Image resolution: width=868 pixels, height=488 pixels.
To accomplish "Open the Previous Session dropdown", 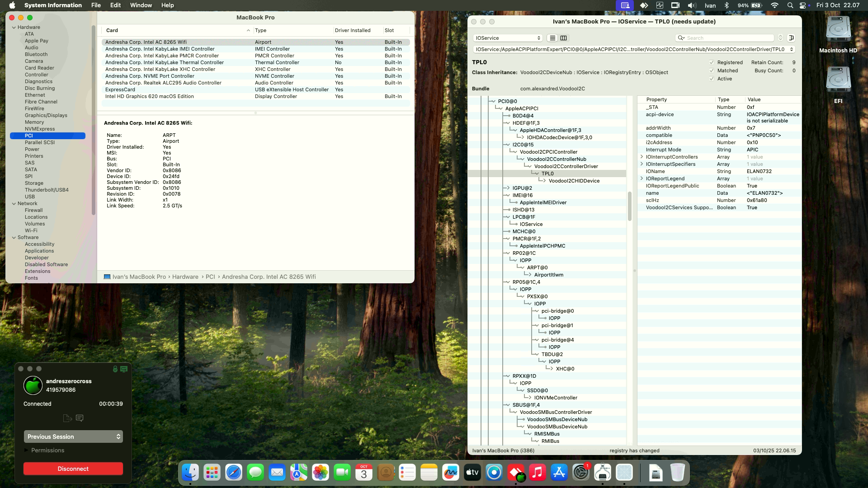I will click(73, 436).
